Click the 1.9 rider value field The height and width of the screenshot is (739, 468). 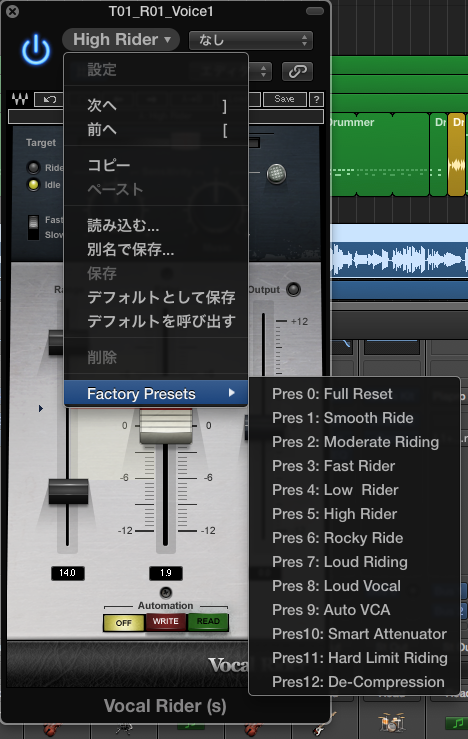pos(166,573)
